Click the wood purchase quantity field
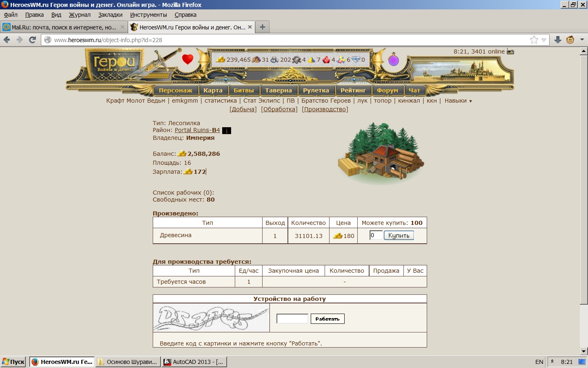Viewport: 588px width, 368px height. point(376,235)
